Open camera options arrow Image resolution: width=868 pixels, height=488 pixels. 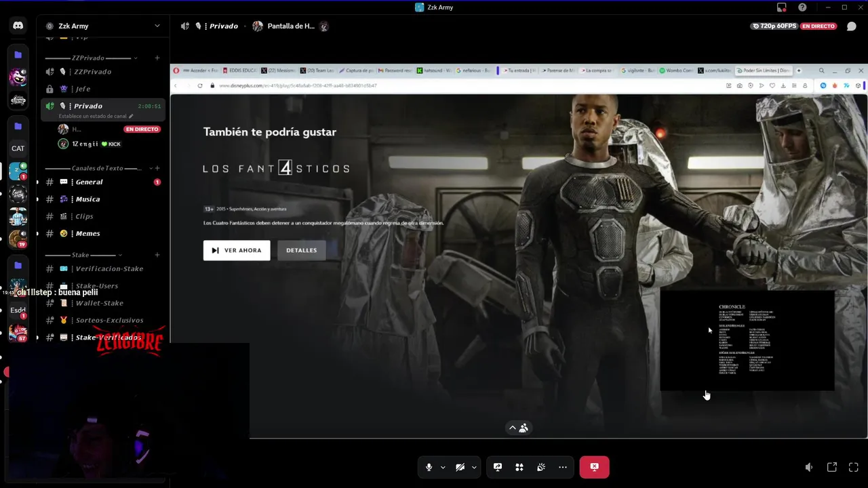474,467
